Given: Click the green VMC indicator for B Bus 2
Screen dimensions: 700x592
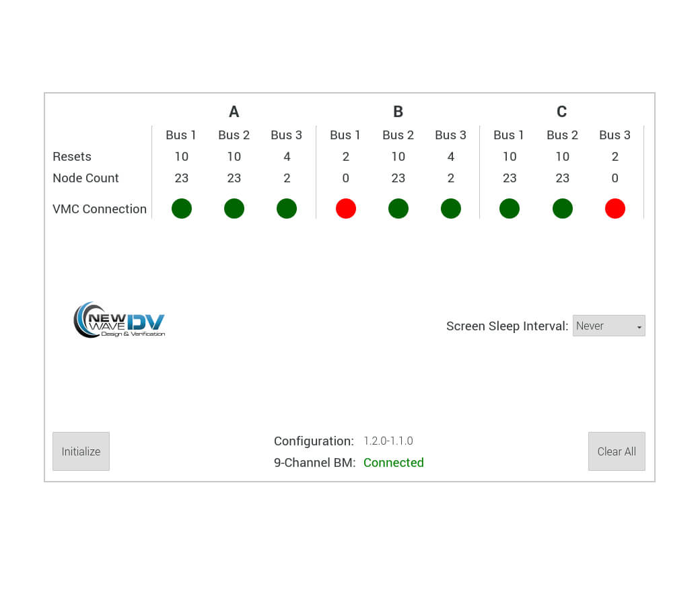Looking at the screenshot, I should (x=398, y=209).
